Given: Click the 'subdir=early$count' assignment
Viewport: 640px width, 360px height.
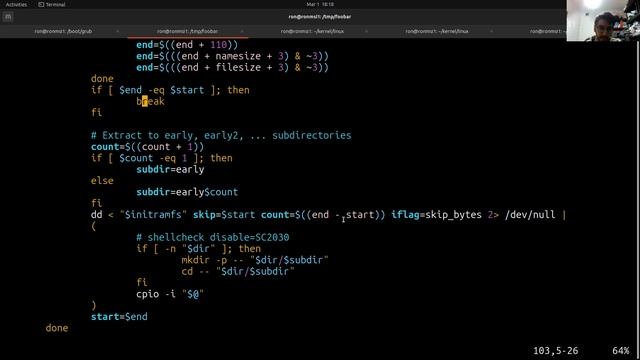Looking at the screenshot, I should tap(187, 192).
